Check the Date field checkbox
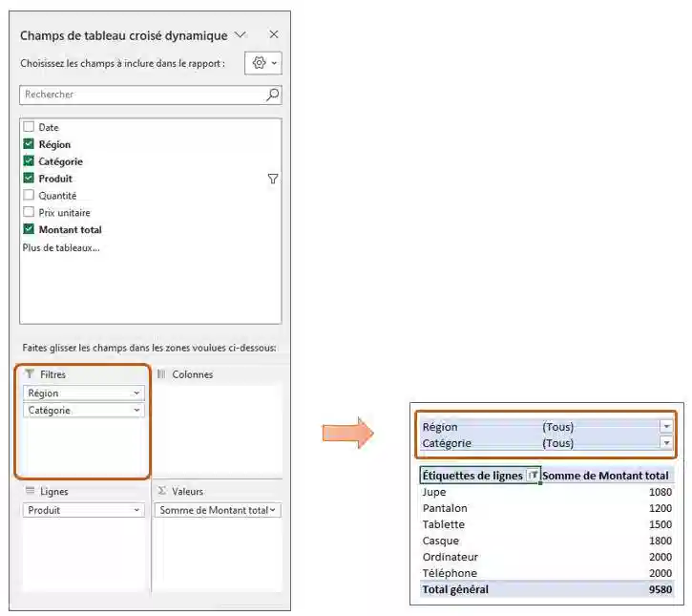Screen dimensions: 692x616 coord(29,127)
